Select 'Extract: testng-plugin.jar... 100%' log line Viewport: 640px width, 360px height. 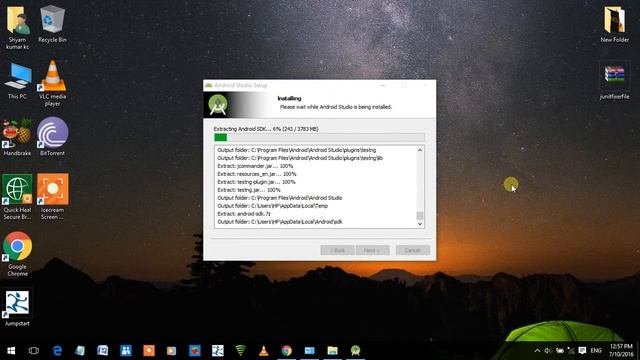[x=256, y=182]
